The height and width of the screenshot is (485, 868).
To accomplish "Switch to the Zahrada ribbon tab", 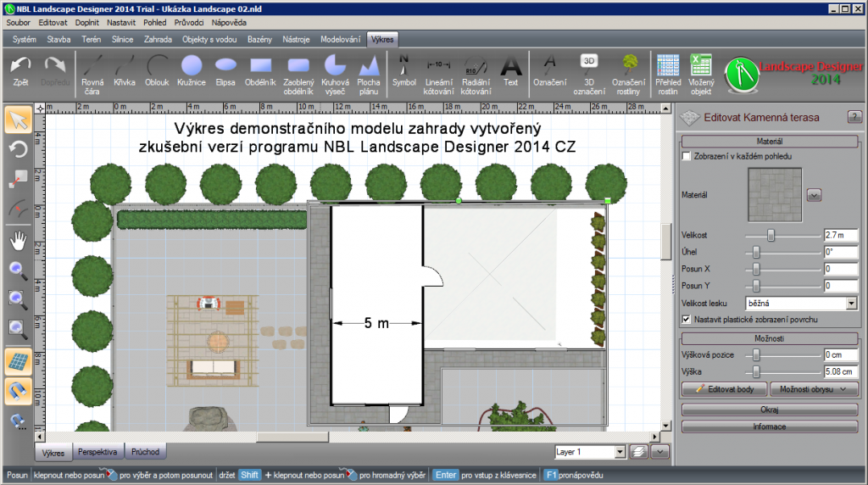I will click(158, 39).
